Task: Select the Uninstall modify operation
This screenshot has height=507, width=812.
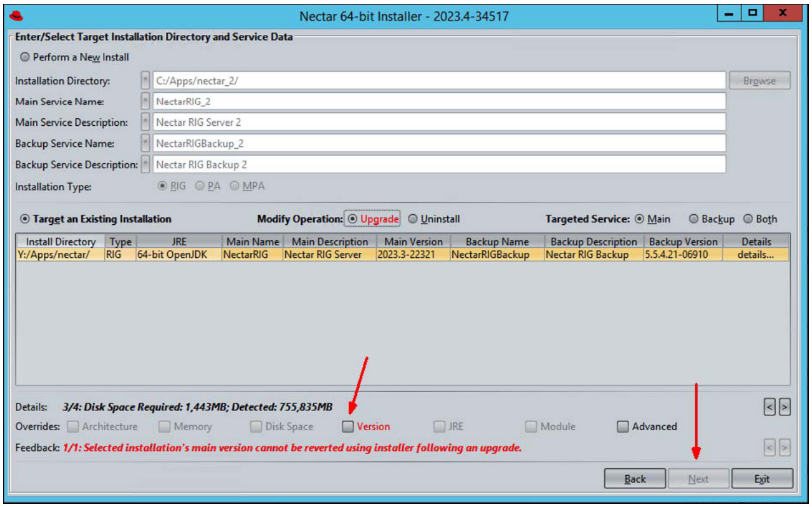Action: [x=434, y=219]
